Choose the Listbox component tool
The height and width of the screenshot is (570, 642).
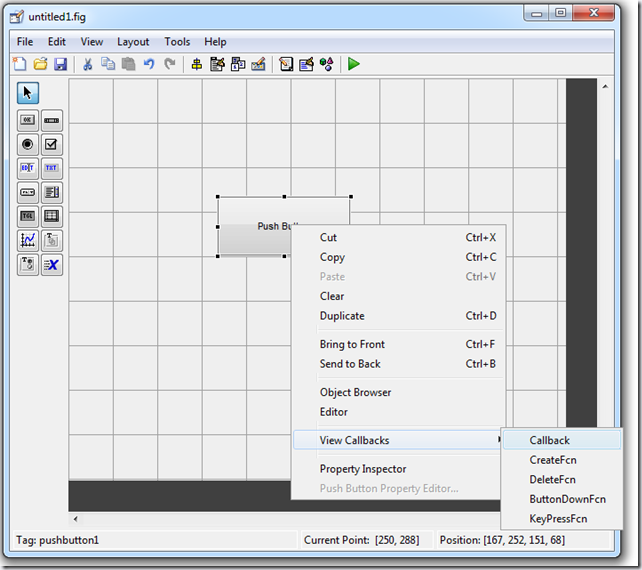click(52, 192)
